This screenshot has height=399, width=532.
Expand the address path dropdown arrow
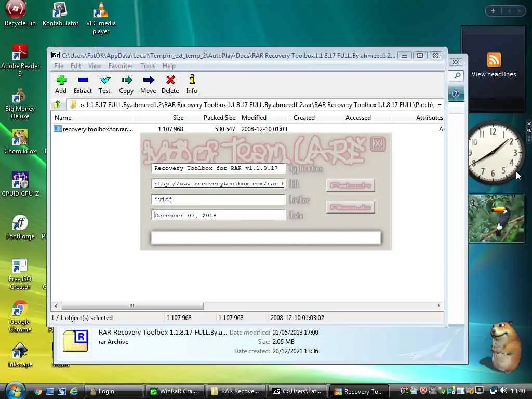pos(440,105)
